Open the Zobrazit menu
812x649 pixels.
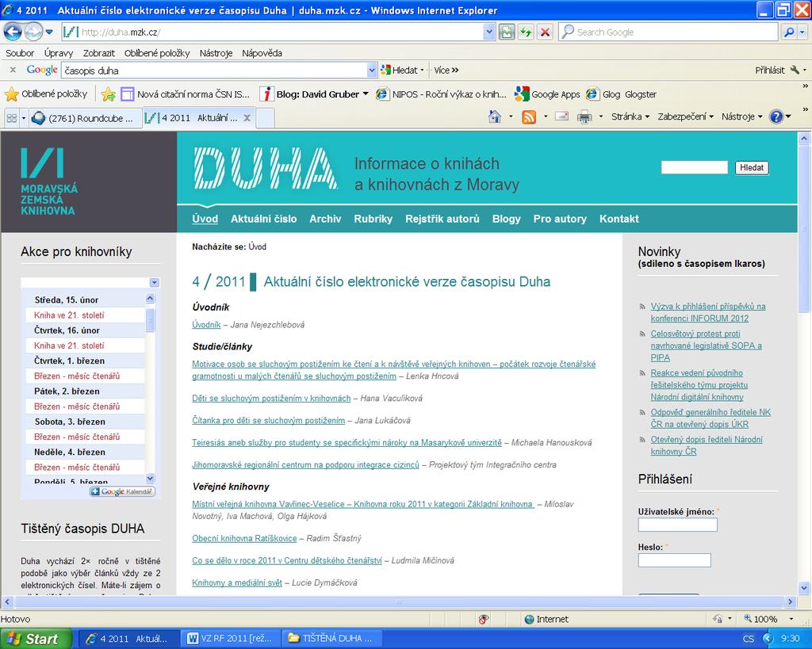pos(98,53)
